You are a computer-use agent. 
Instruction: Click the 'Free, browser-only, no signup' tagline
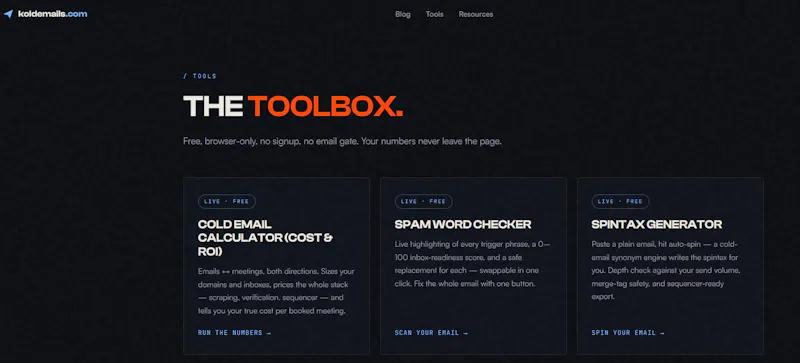[x=342, y=141]
